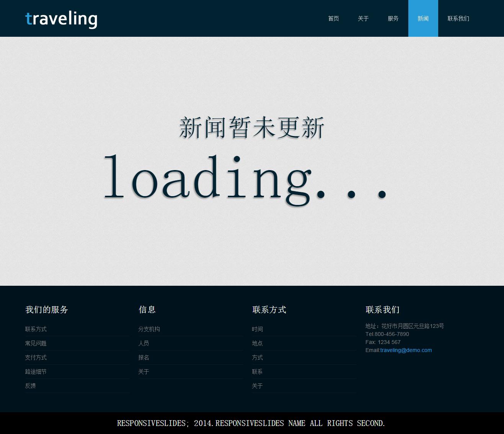Click the 地点 footer link
The width and height of the screenshot is (504, 434).
coord(258,343)
